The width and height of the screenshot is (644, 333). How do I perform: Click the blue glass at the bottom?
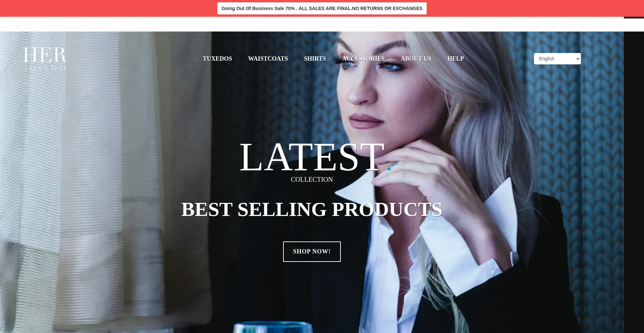(273, 327)
